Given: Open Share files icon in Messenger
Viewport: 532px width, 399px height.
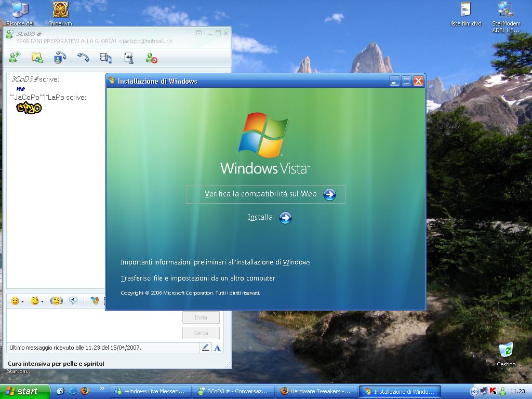Looking at the screenshot, I should [x=37, y=58].
